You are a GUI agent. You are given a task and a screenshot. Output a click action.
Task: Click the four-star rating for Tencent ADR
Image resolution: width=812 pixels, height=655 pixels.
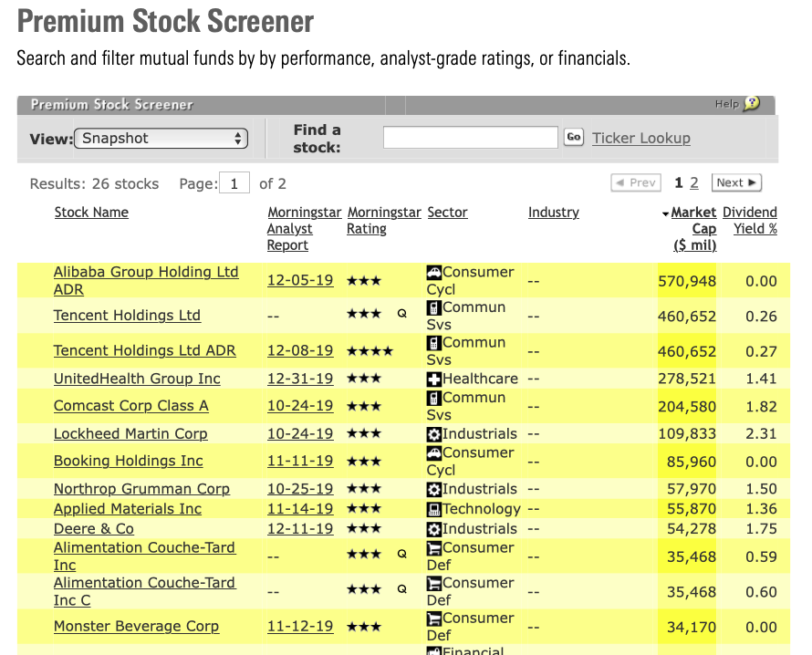coord(370,351)
